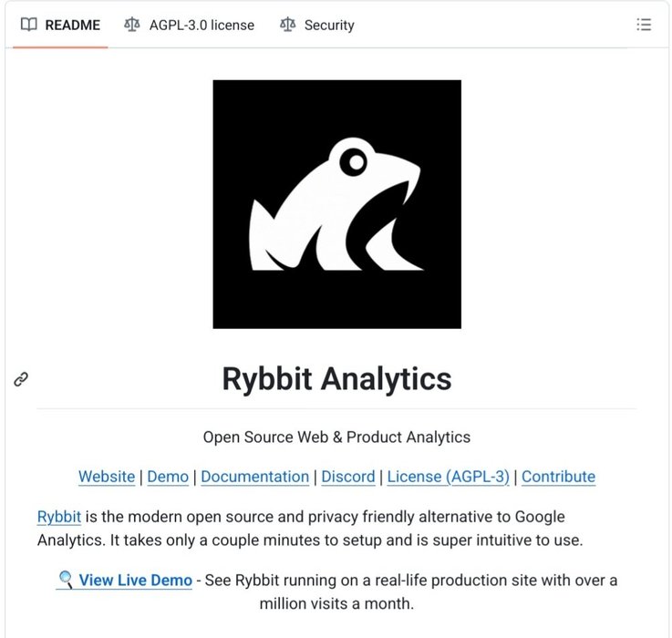Screen dimensions: 672x638
Task: Click the Open Source Web & Product Analytics tagline
Action: (x=336, y=437)
